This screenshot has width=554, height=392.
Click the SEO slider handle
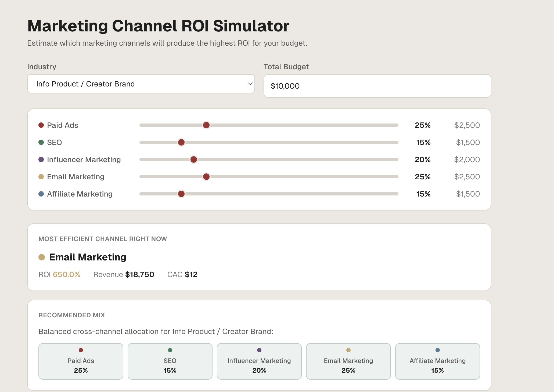181,142
